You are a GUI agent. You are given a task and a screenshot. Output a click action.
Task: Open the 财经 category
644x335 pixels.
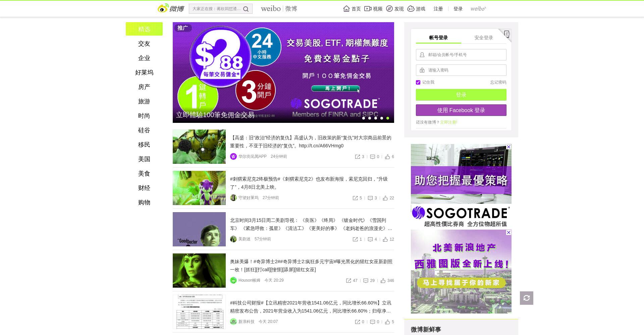(144, 188)
